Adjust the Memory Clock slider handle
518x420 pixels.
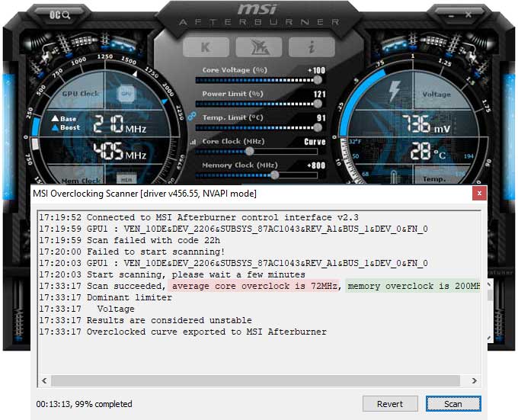click(x=274, y=175)
